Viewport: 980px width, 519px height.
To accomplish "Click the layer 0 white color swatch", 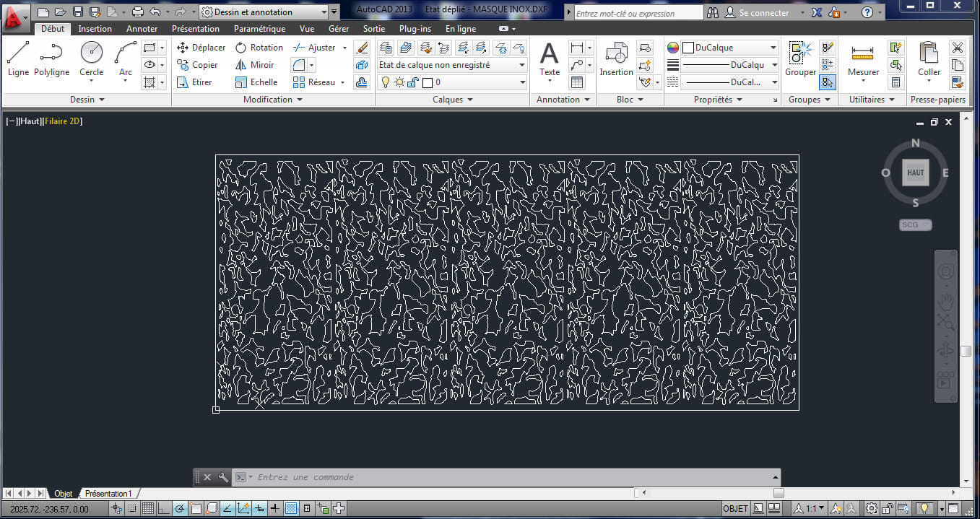I will coord(428,82).
